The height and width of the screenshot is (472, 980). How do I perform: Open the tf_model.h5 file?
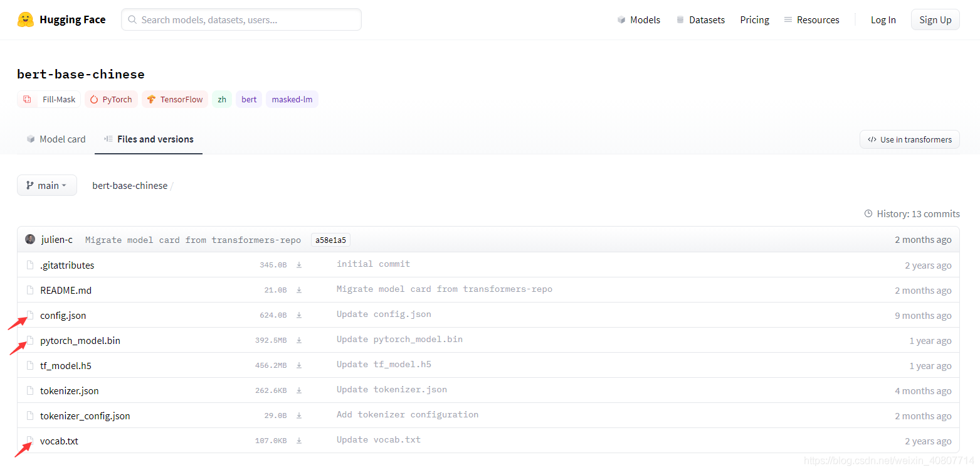pos(66,365)
